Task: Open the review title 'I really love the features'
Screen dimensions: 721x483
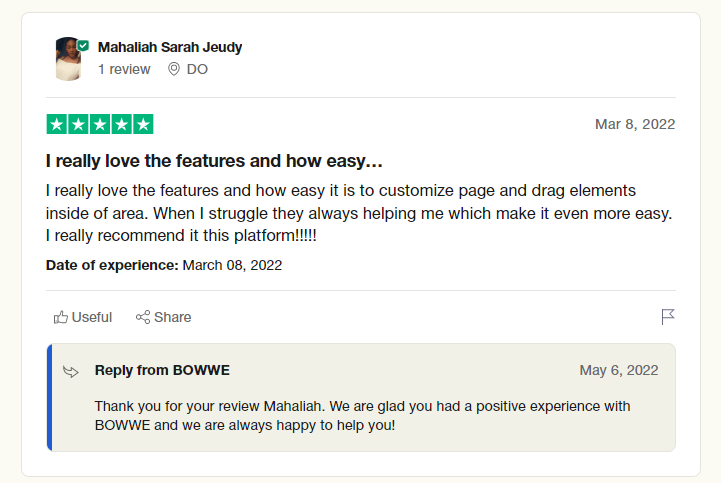Action: [215, 160]
